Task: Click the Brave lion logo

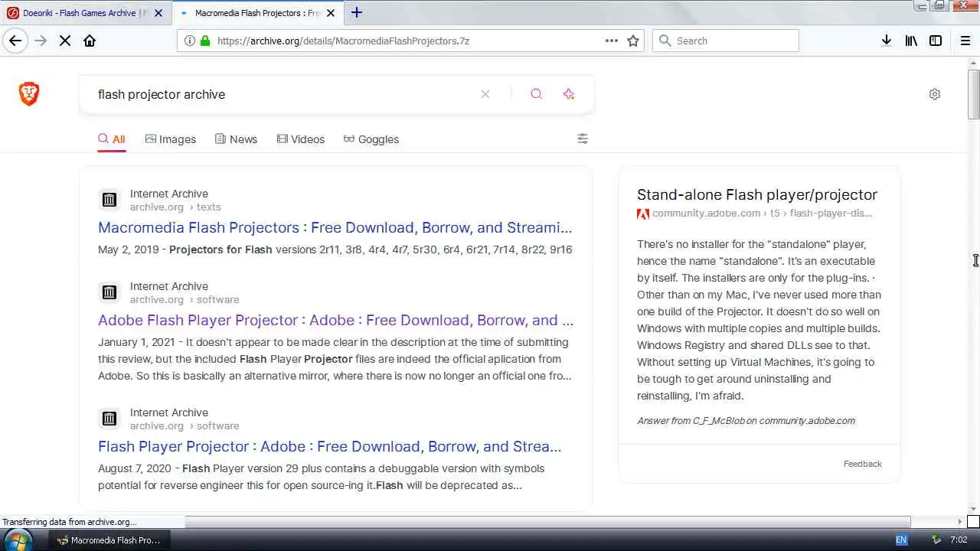Action: click(29, 94)
